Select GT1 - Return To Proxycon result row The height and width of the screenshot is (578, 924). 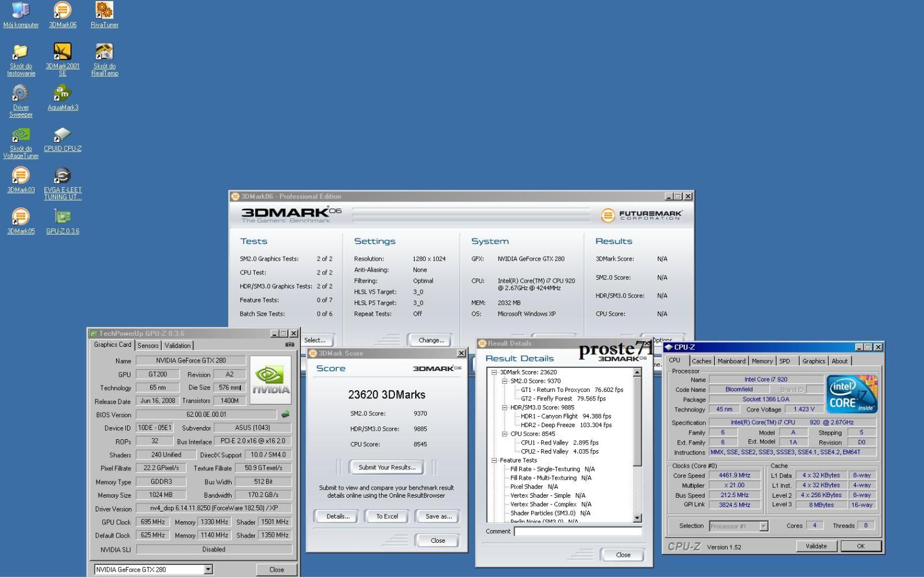(x=572, y=390)
